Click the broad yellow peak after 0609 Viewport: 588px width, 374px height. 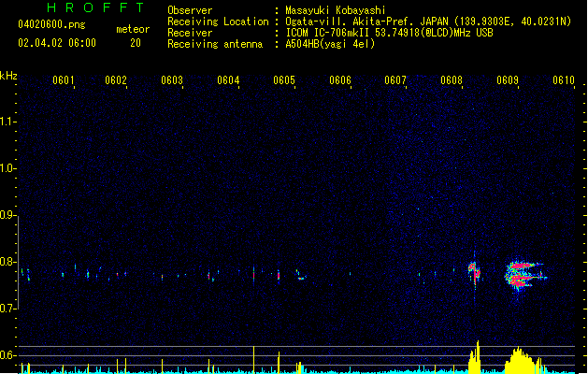click(522, 361)
